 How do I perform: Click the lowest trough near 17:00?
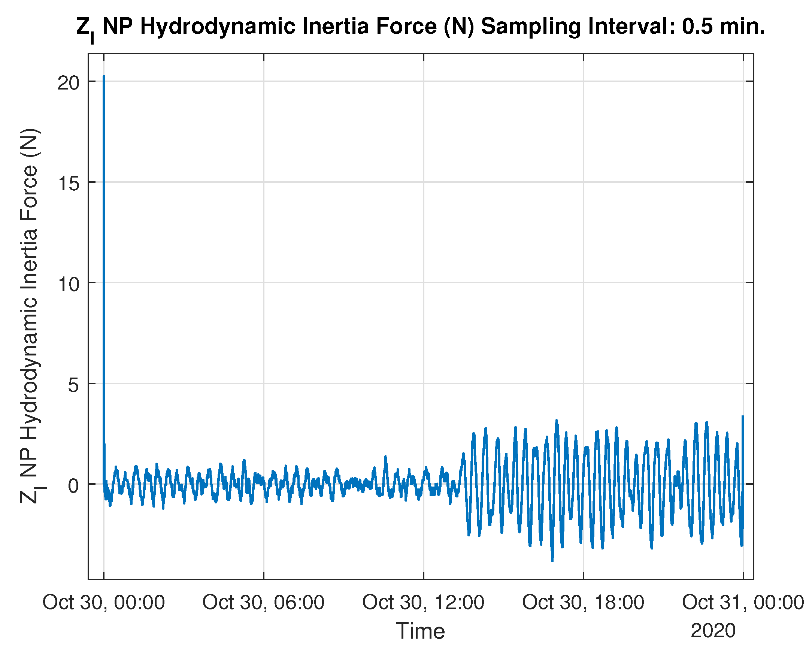[x=552, y=561]
